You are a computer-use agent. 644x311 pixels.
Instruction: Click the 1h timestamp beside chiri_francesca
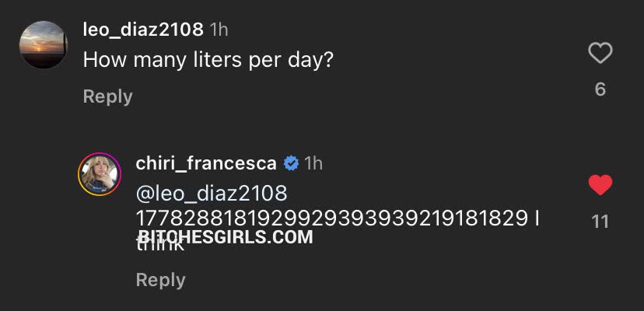[x=313, y=163]
